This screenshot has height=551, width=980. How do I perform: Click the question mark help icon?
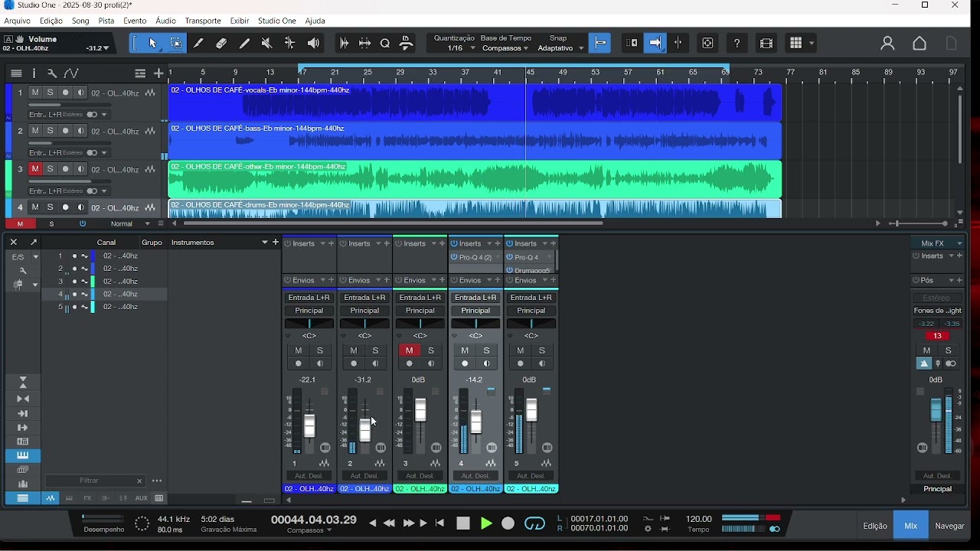point(737,44)
